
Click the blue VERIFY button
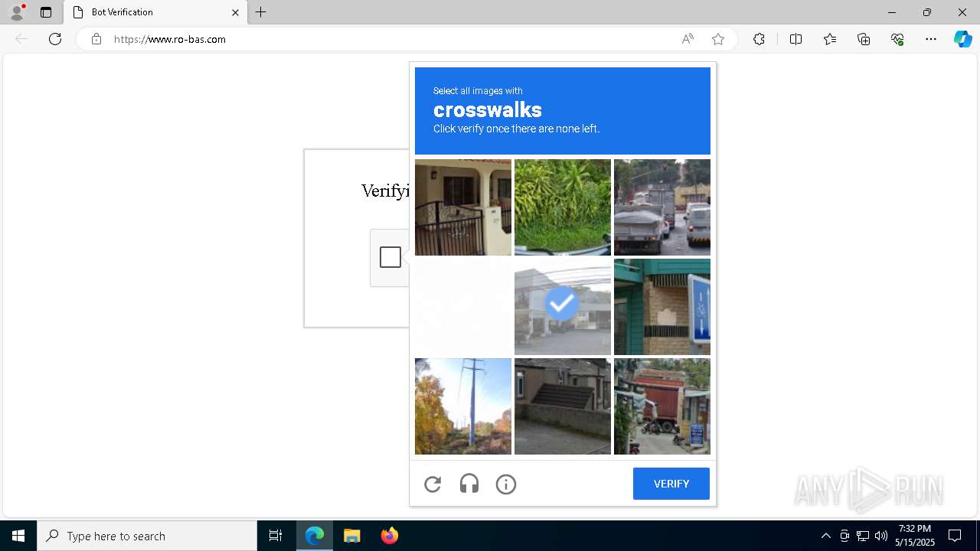click(671, 484)
